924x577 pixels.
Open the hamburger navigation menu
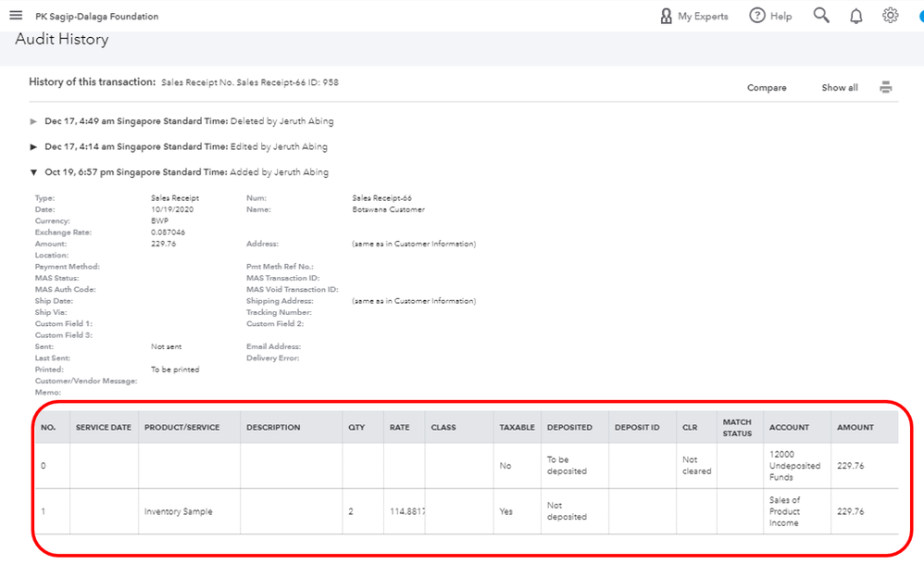coord(16,16)
